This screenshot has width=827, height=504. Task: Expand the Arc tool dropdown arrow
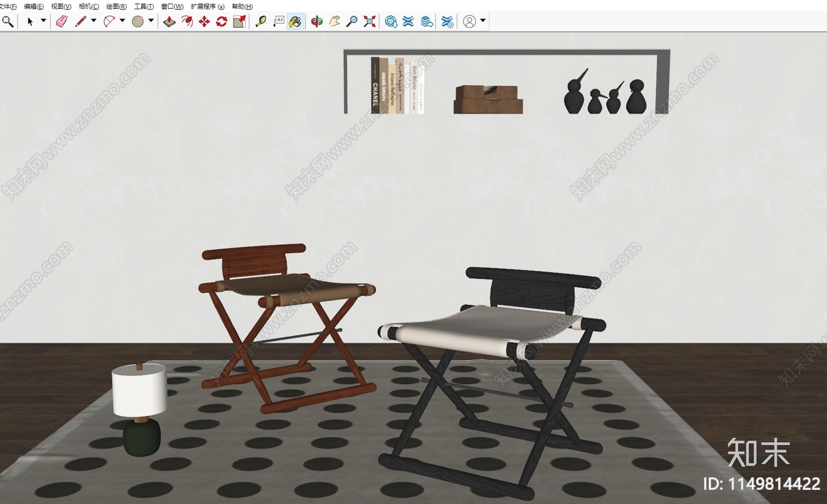click(122, 21)
